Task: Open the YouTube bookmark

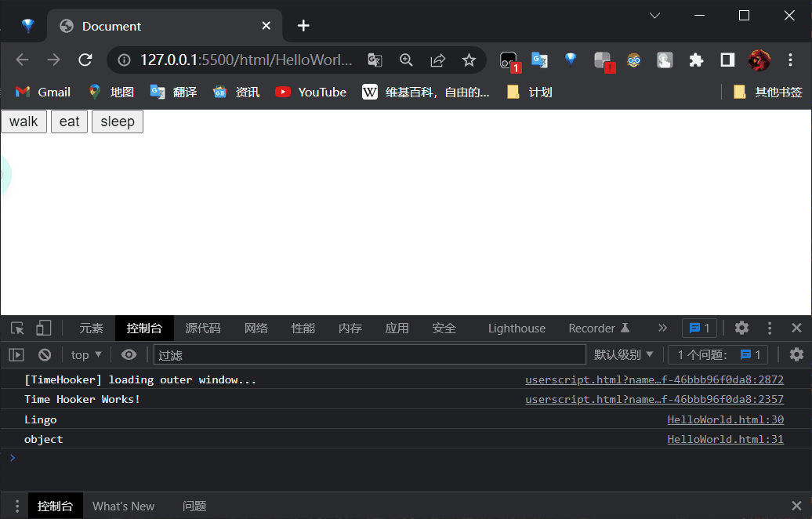Action: (x=310, y=93)
